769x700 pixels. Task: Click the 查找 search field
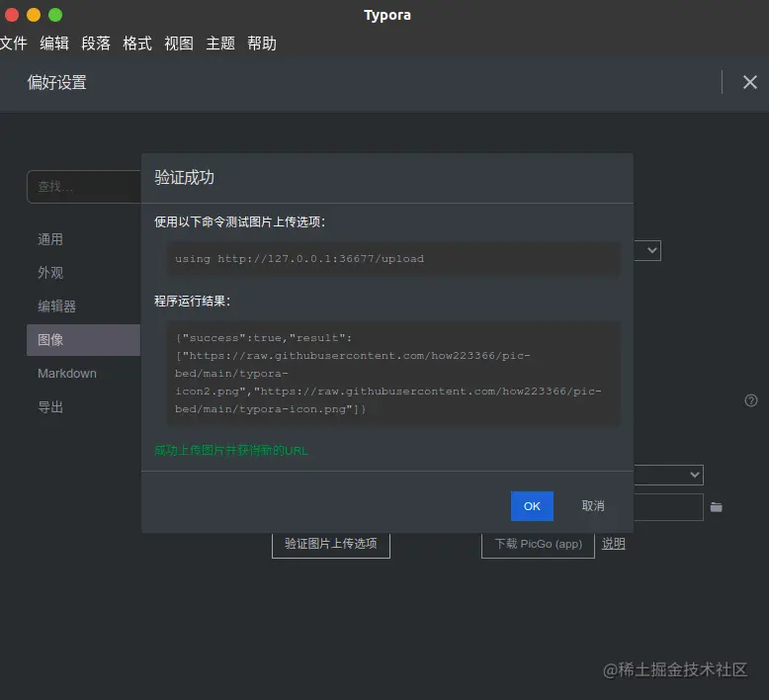pyautogui.click(x=84, y=187)
